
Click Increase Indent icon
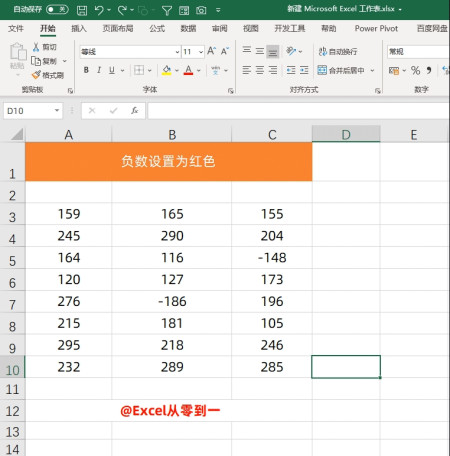[x=304, y=70]
